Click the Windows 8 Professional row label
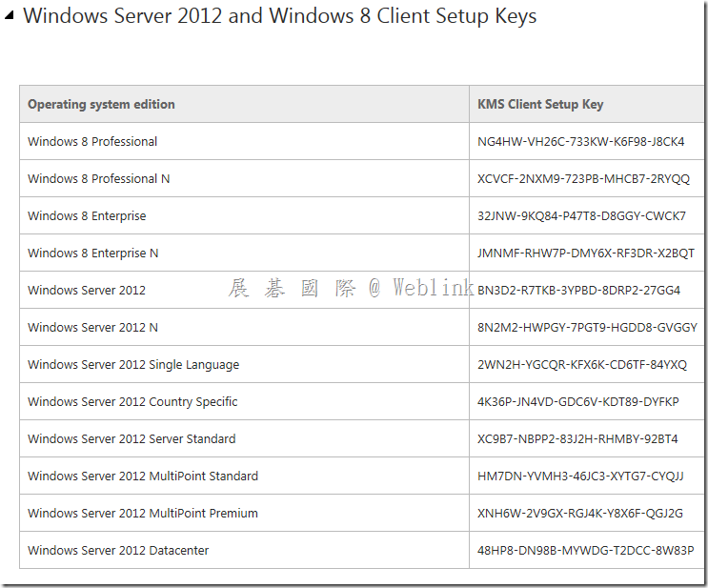 [x=92, y=141]
